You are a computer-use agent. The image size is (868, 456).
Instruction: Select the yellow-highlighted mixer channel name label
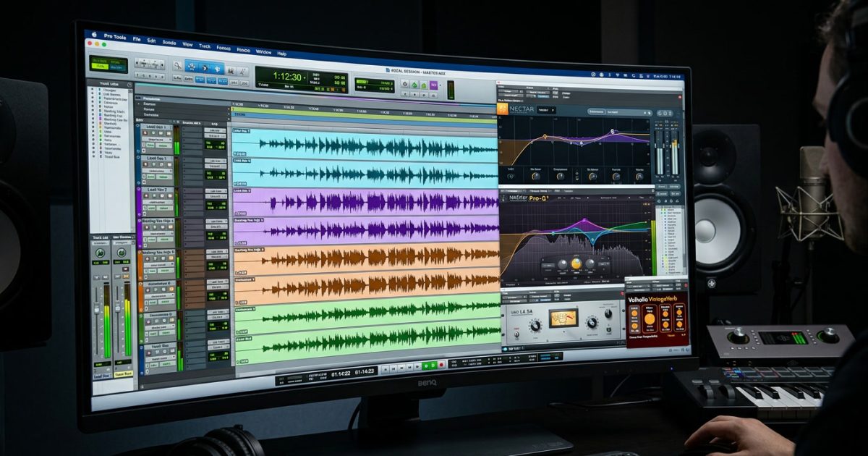coord(122,374)
